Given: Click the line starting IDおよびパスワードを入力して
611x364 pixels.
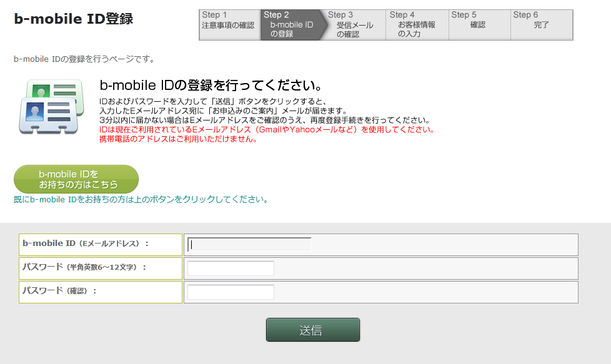Looking at the screenshot, I should (x=213, y=102).
